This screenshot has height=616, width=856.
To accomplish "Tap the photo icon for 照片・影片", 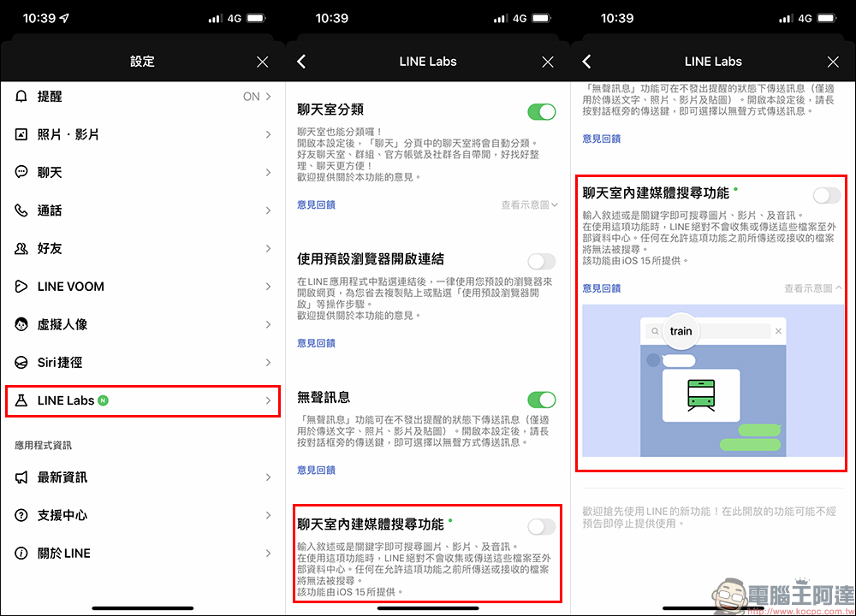I will pos(21,134).
